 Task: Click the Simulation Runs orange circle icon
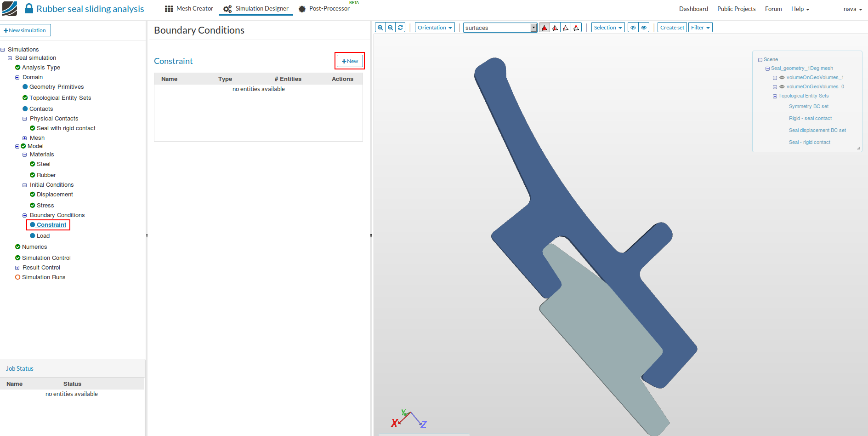pyautogui.click(x=18, y=277)
